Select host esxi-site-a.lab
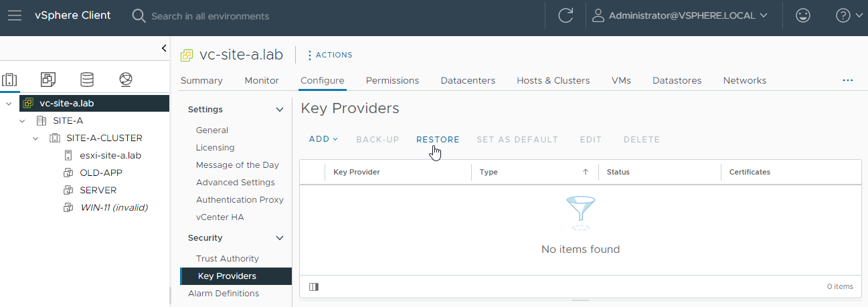Image resolution: width=868 pixels, height=307 pixels. 110,155
